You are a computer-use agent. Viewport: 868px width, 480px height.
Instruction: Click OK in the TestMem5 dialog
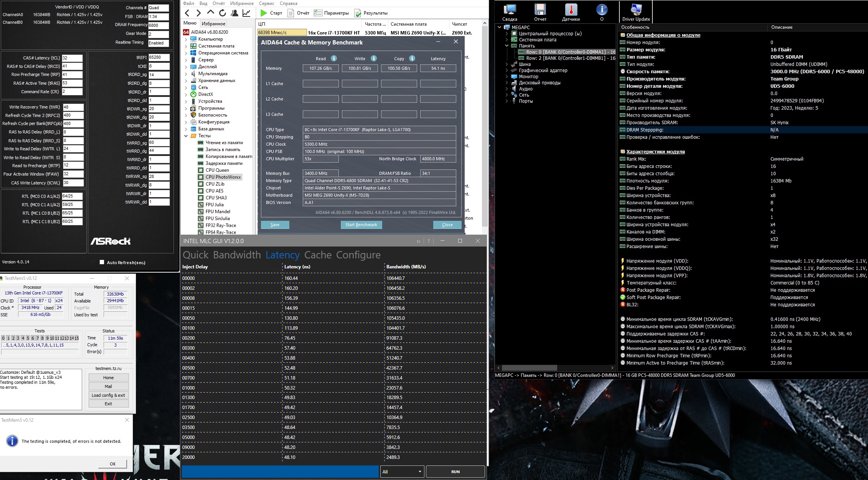pyautogui.click(x=112, y=464)
